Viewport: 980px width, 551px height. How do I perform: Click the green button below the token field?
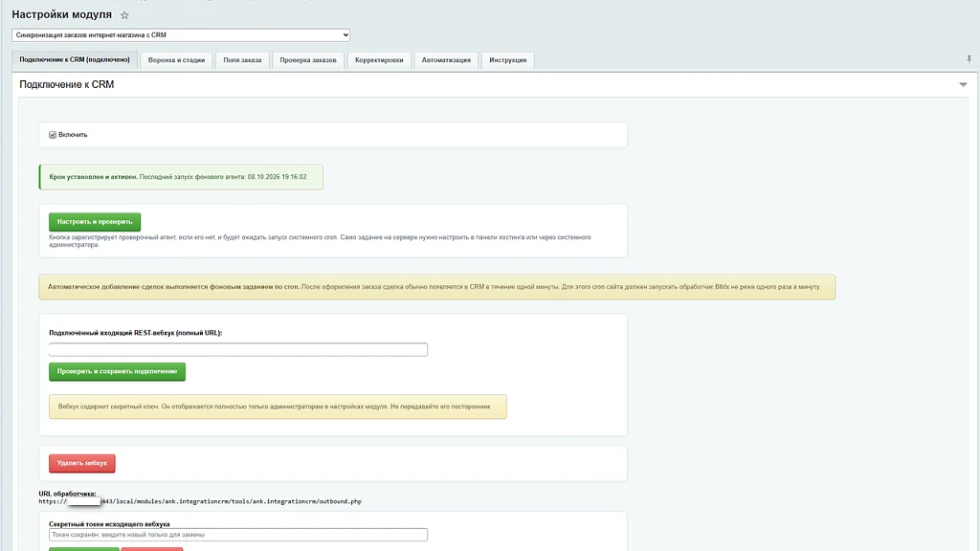click(x=84, y=549)
